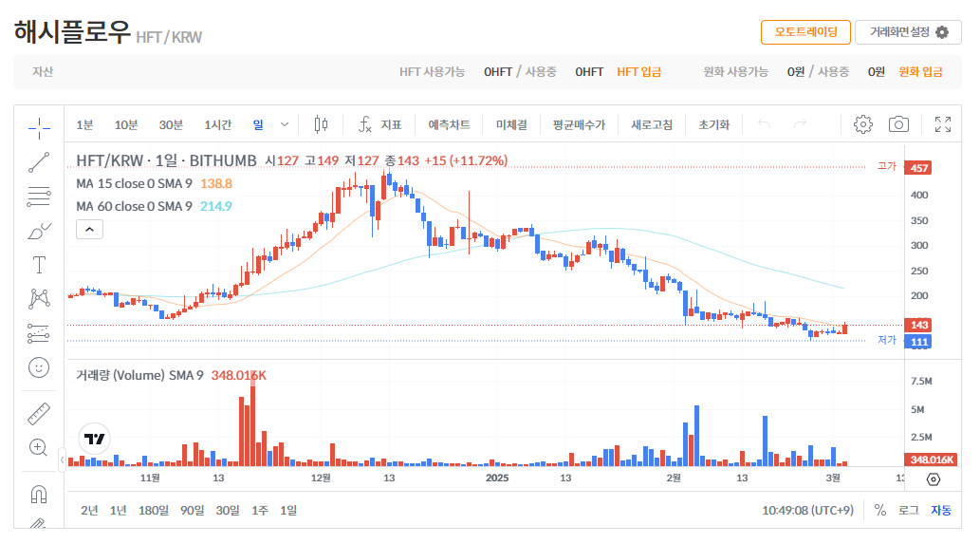The image size is (980, 544).
Task: Click the 평균매수가 button
Action: pos(579,124)
